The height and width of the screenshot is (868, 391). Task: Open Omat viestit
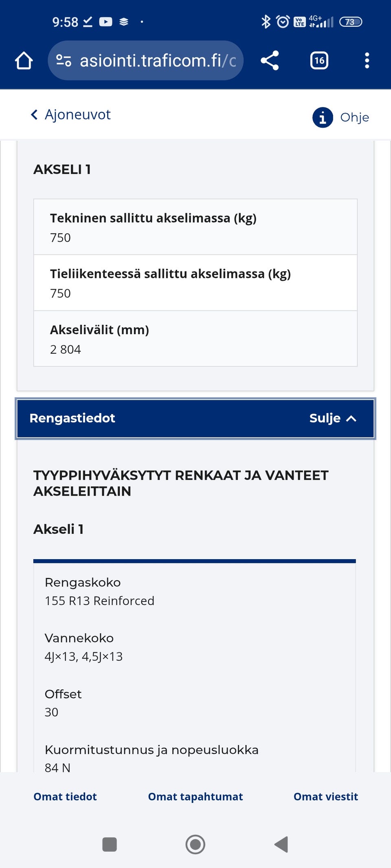coord(325,796)
